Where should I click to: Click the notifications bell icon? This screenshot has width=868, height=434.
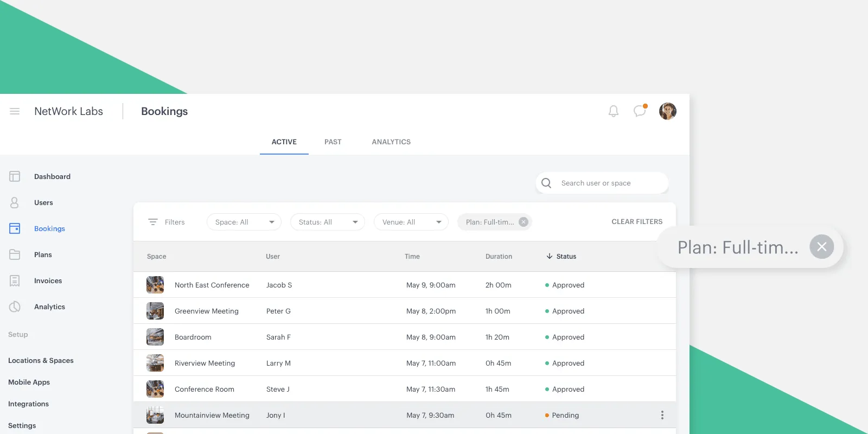coord(614,111)
